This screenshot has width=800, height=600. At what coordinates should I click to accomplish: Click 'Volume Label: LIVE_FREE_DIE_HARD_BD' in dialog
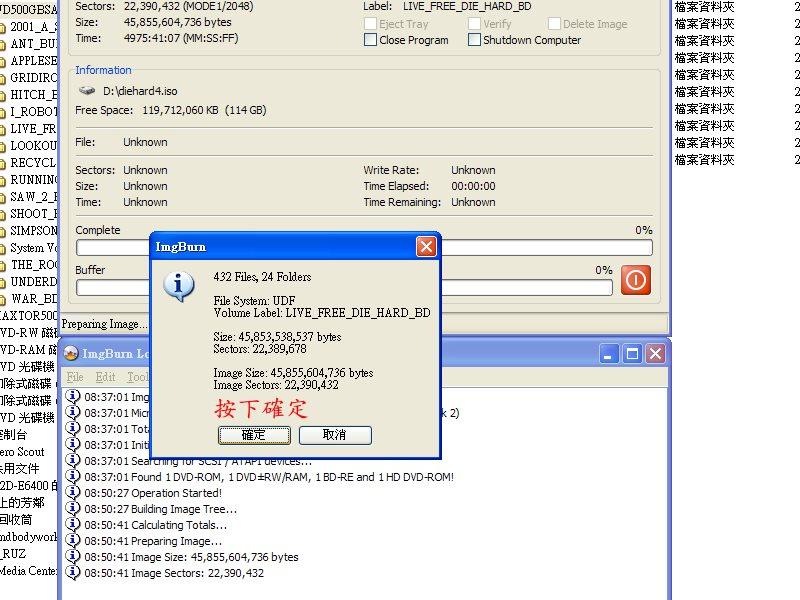pyautogui.click(x=322, y=313)
